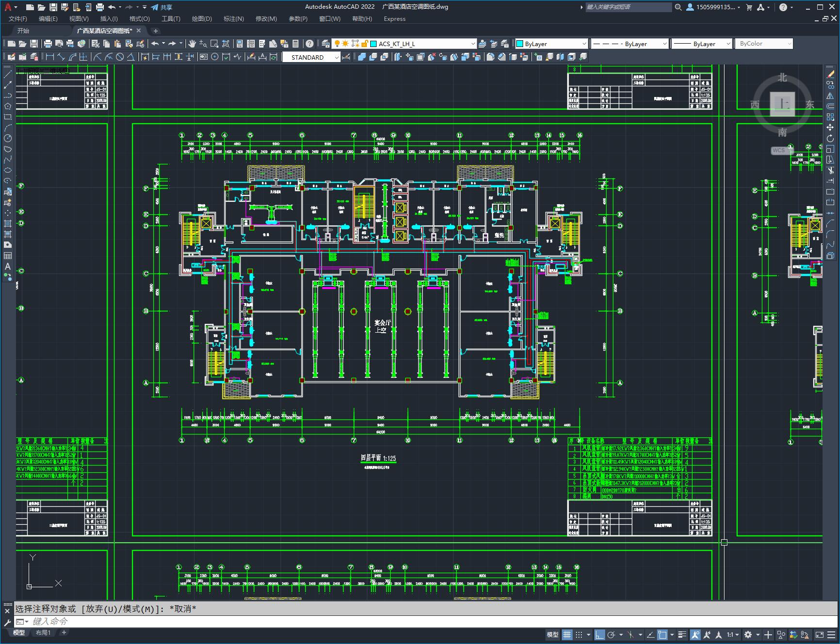Expand the quick access toolbar customize arrow

coord(145,7)
